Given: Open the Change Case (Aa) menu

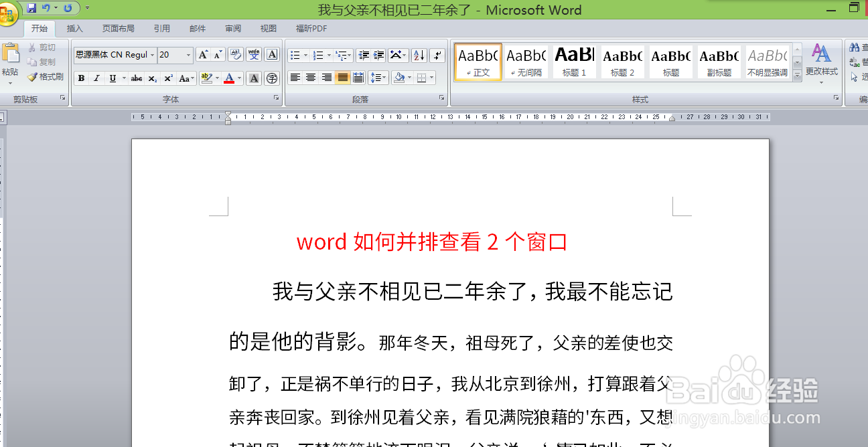Looking at the screenshot, I should pos(187,78).
